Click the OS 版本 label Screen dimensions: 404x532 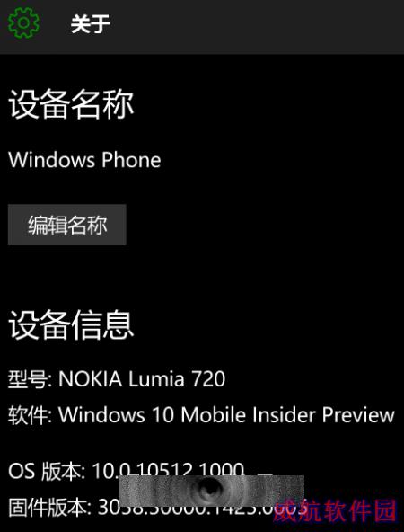(x=44, y=471)
